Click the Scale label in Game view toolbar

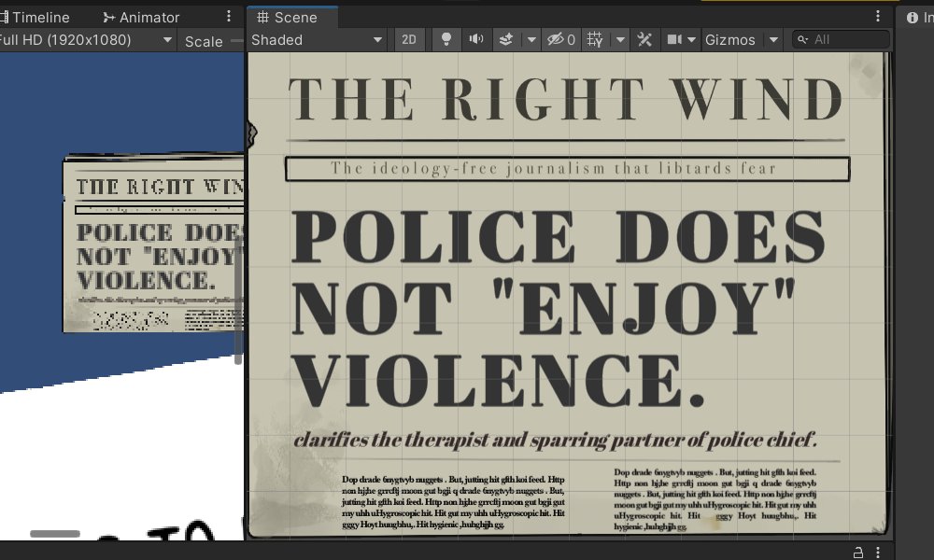point(204,41)
